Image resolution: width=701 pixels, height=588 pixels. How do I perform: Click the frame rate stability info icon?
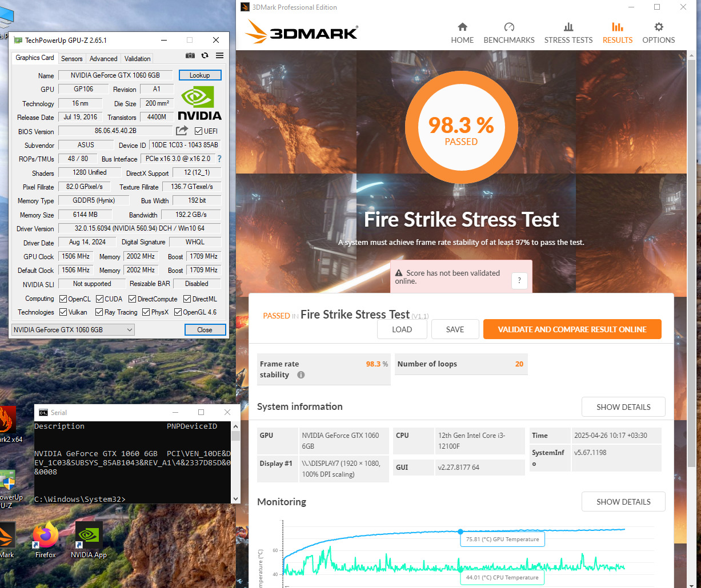[x=301, y=375]
